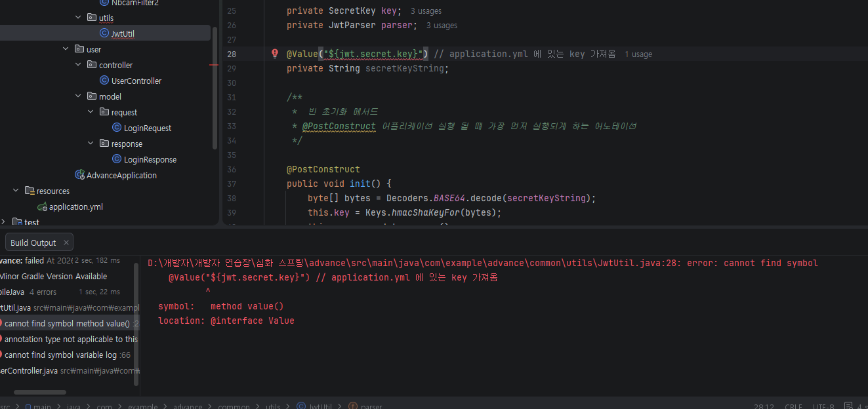Click the @PostConstruct annotation on line 36
The height and width of the screenshot is (409, 868).
click(323, 169)
